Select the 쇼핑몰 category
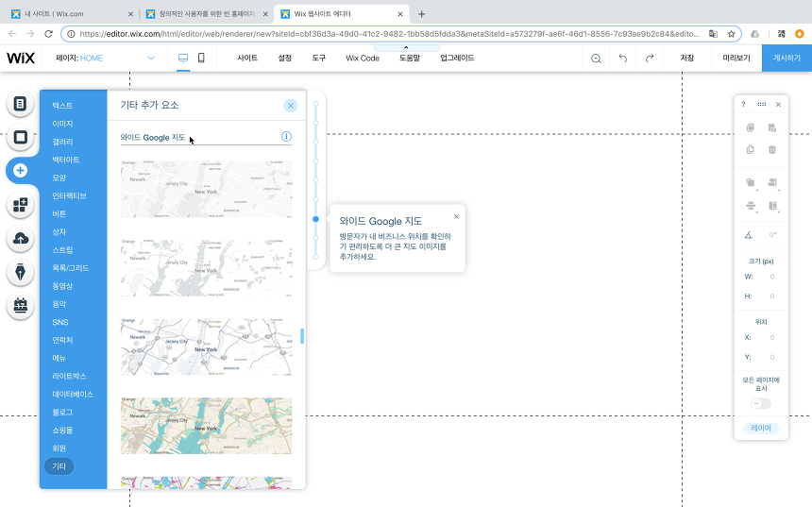 [62, 431]
